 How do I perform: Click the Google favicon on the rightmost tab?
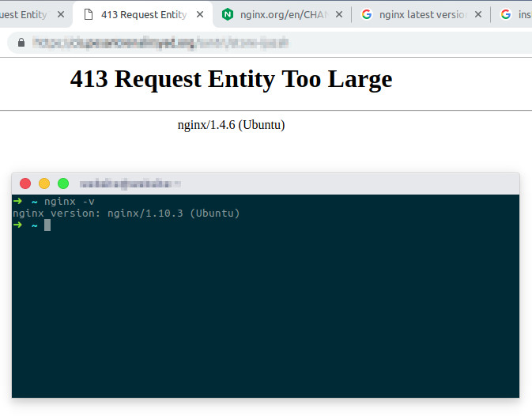tap(505, 14)
